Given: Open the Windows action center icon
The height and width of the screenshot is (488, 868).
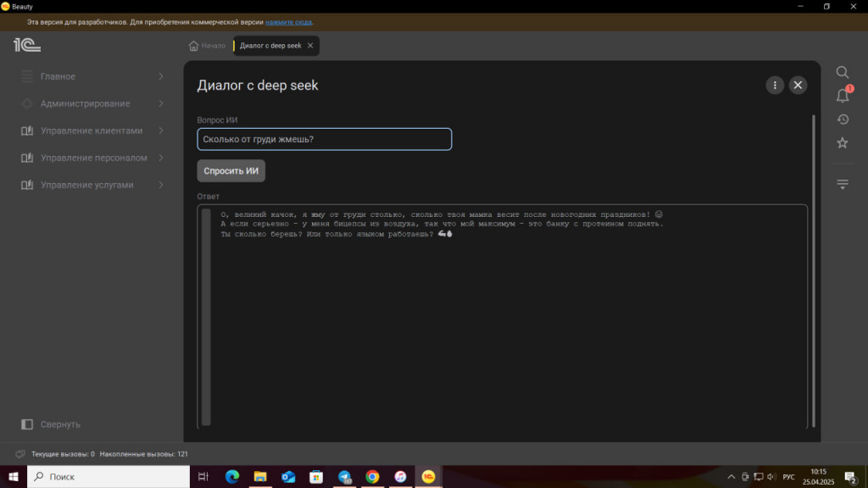Looking at the screenshot, I should [851, 476].
